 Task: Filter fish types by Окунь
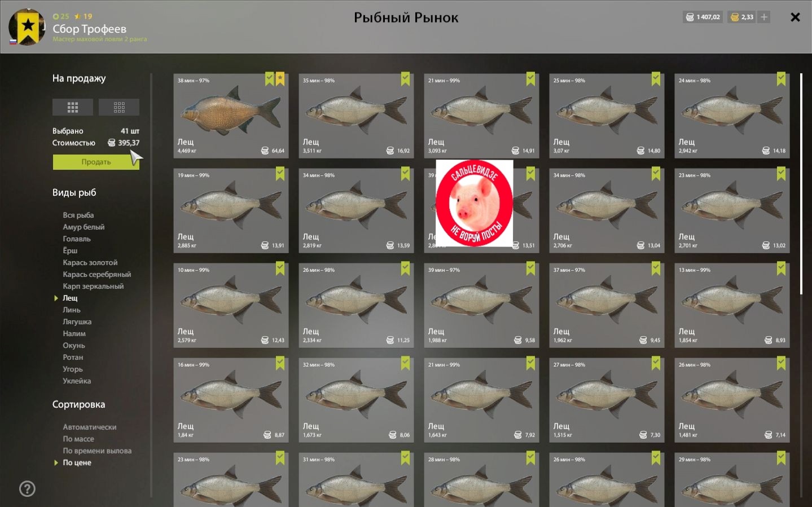(74, 345)
